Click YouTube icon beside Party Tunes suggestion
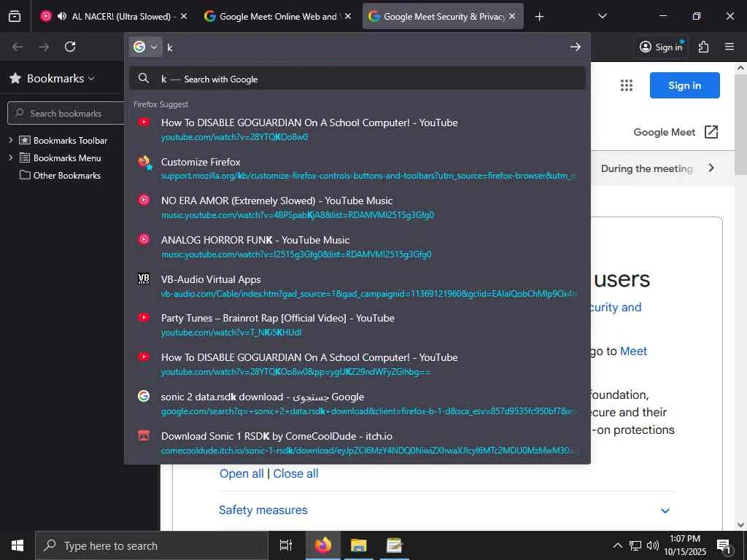The height and width of the screenshot is (560, 747). pos(144,317)
